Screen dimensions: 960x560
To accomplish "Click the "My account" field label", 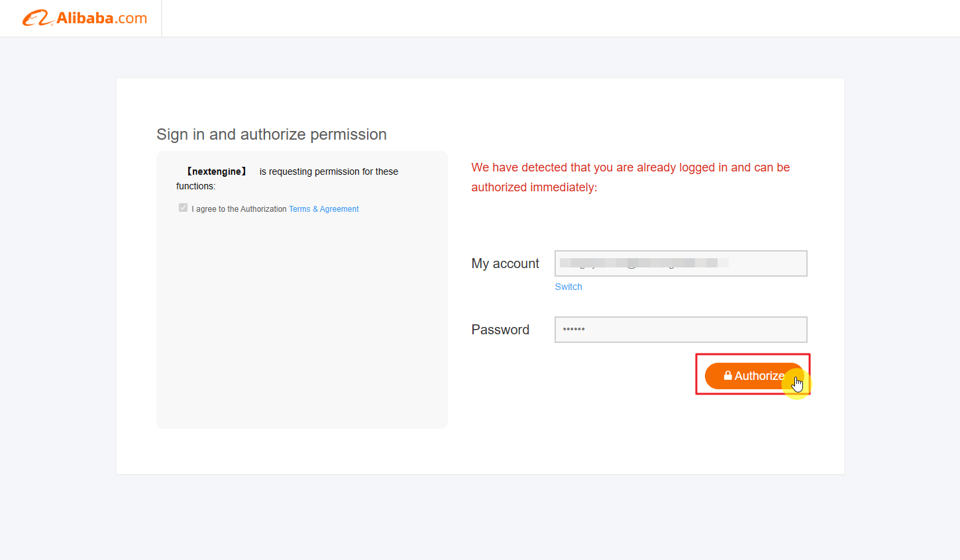I will 505,263.
